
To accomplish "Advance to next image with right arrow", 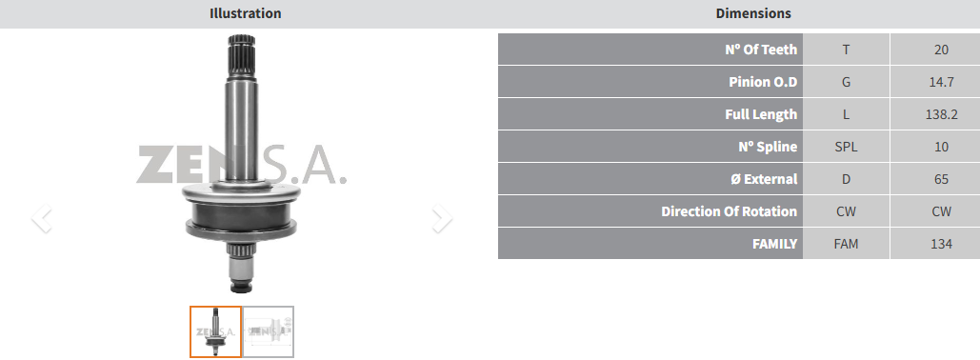I will pos(442,219).
